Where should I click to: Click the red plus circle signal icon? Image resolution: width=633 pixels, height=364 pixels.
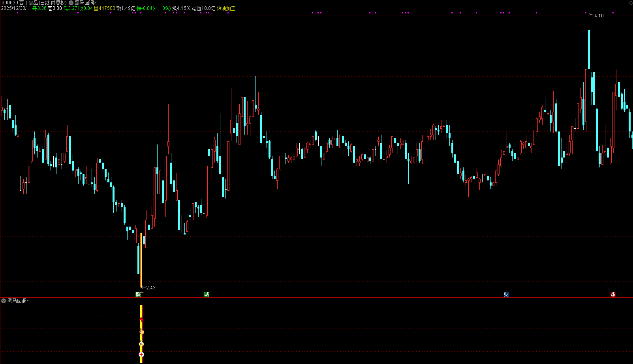point(141,355)
